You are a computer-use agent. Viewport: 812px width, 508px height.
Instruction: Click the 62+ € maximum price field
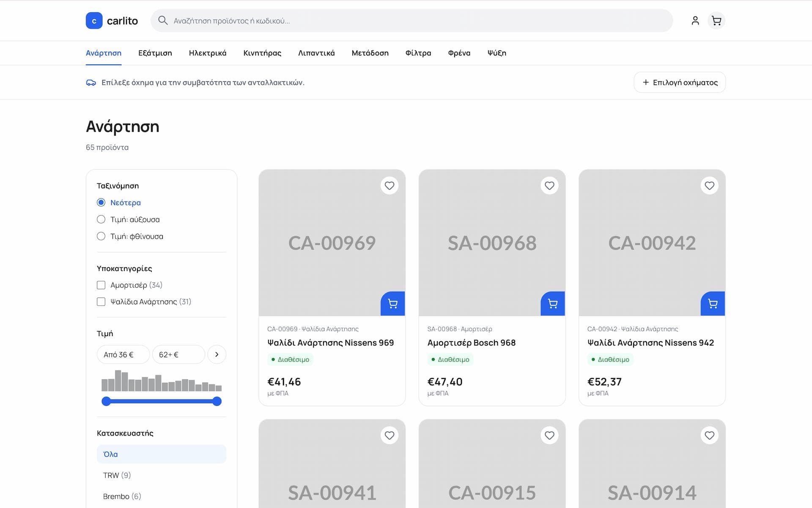(x=178, y=354)
